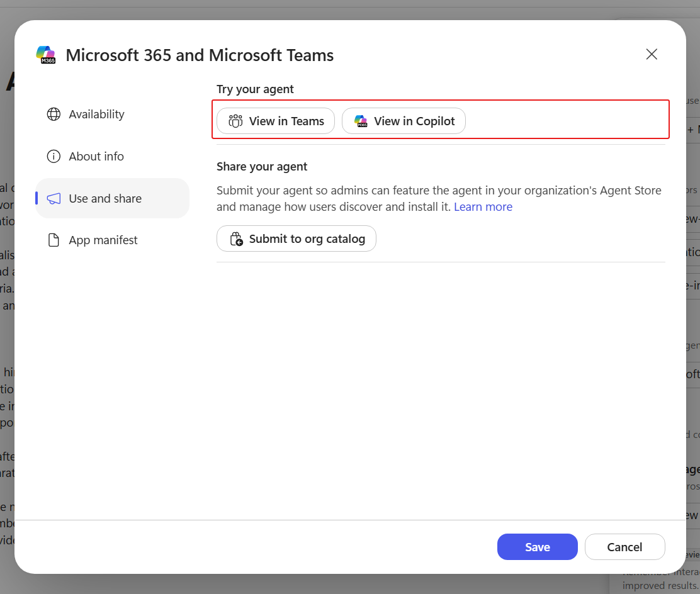
Task: Click the Copilot M365 icon in View in Copilot
Action: coord(361,121)
